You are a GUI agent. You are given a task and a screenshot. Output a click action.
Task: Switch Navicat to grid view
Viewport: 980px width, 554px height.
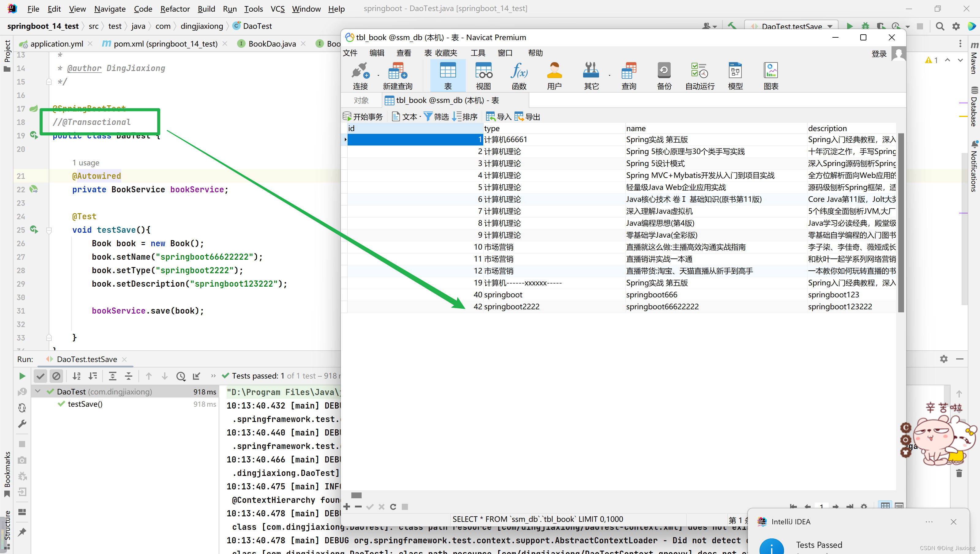coord(885,506)
